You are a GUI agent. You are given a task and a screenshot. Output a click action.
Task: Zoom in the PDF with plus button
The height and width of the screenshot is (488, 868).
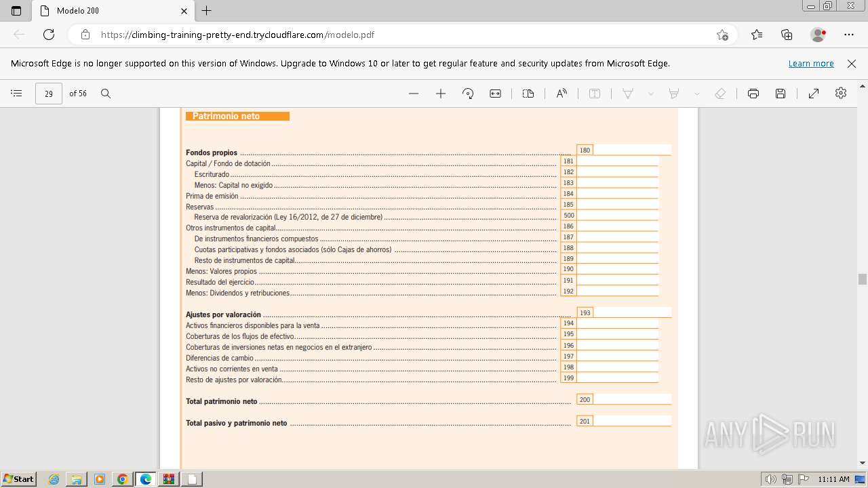coord(441,94)
